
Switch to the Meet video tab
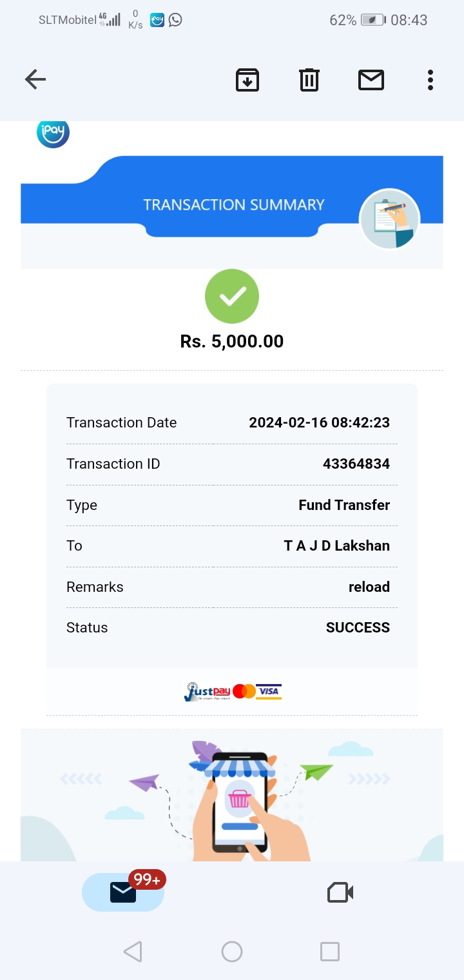[340, 892]
